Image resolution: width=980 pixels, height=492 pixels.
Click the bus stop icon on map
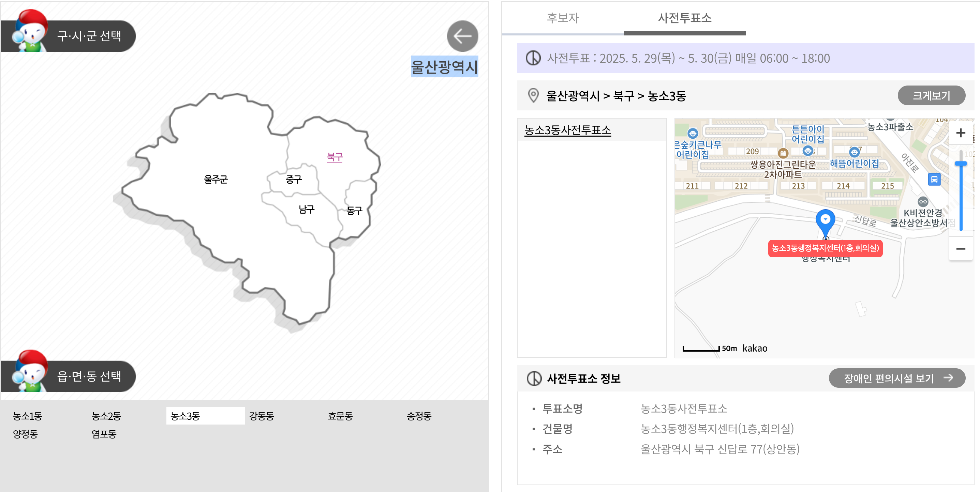[x=934, y=179]
